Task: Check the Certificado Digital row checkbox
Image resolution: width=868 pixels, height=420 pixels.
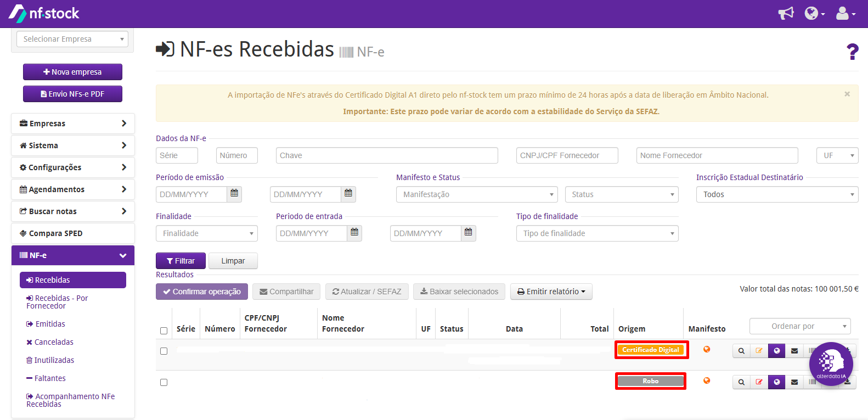Action: click(x=164, y=351)
